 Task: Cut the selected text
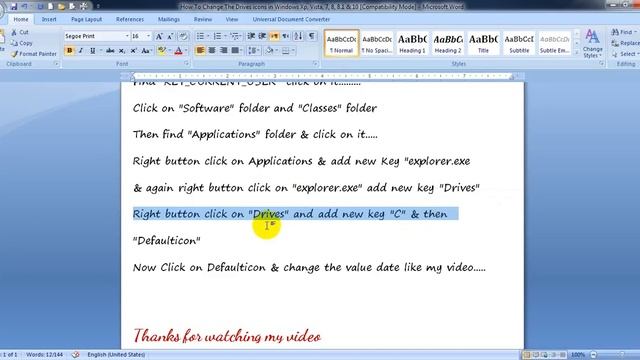(20, 32)
